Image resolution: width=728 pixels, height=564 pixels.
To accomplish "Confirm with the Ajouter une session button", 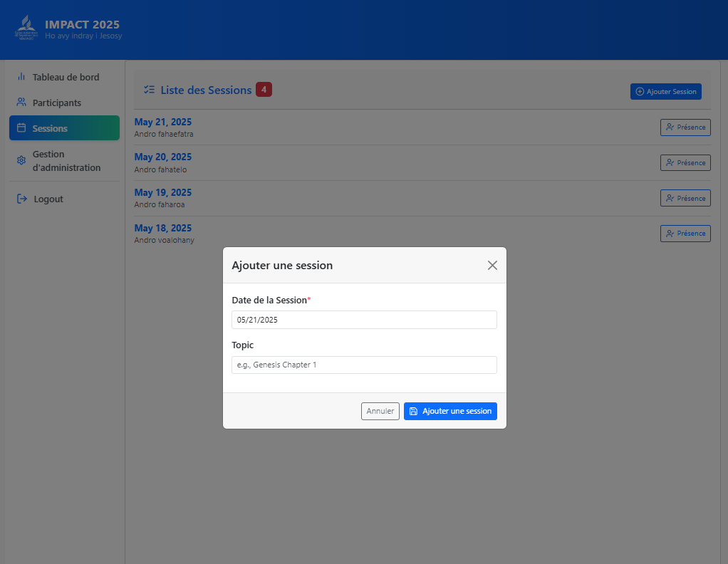I will pyautogui.click(x=450, y=411).
